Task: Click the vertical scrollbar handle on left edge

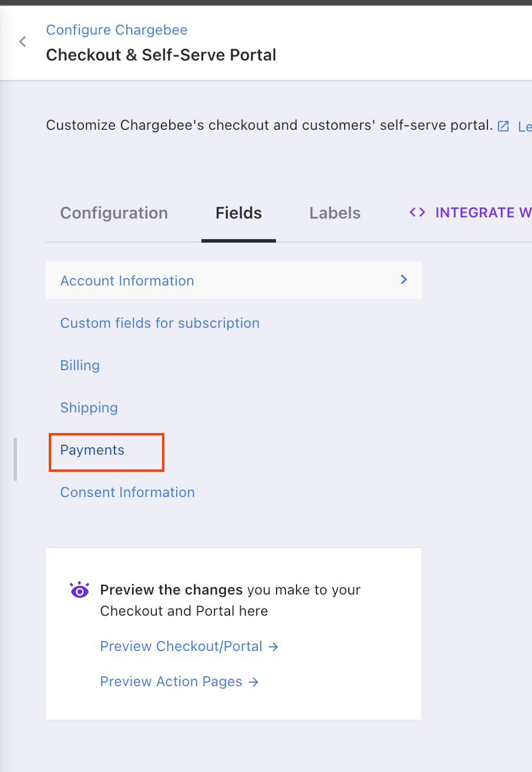Action: pyautogui.click(x=15, y=459)
